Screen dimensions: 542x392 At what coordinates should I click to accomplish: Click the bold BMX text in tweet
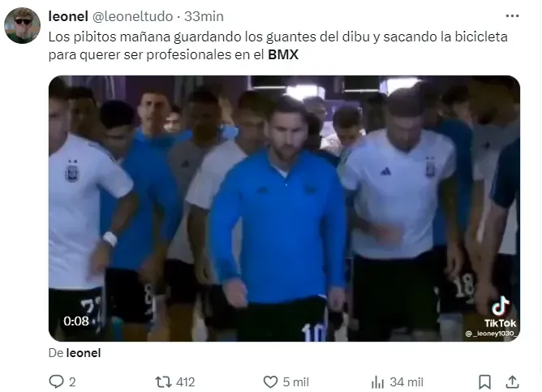pyautogui.click(x=283, y=54)
